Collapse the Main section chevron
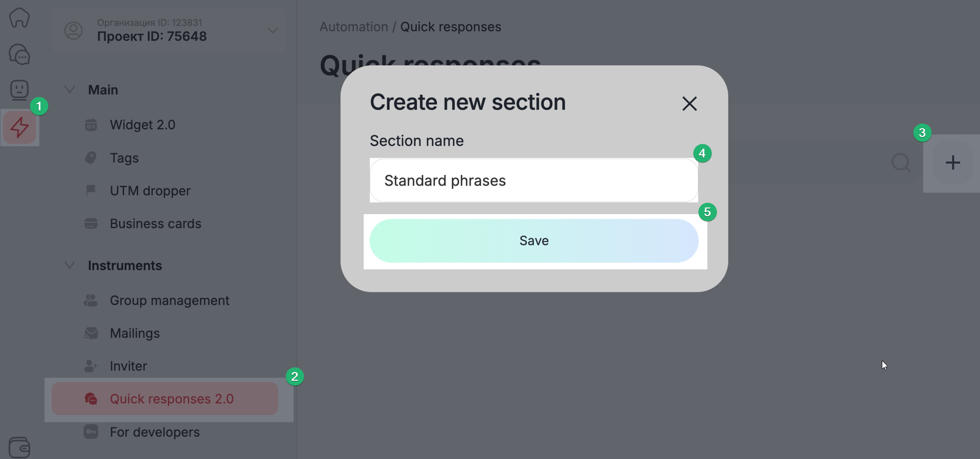This screenshot has width=980, height=459. [x=70, y=89]
